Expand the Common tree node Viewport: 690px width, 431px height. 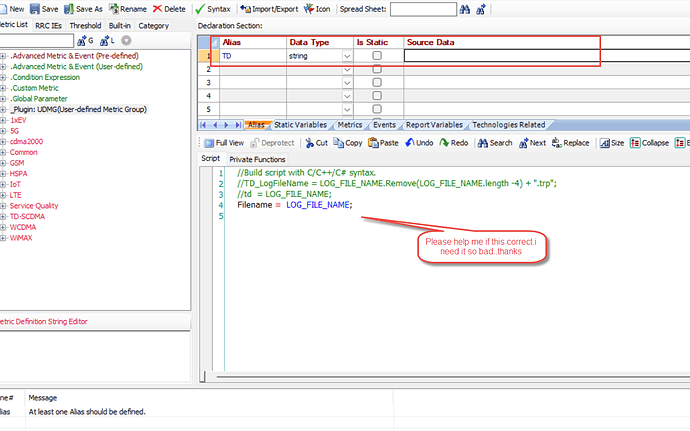click(3, 152)
